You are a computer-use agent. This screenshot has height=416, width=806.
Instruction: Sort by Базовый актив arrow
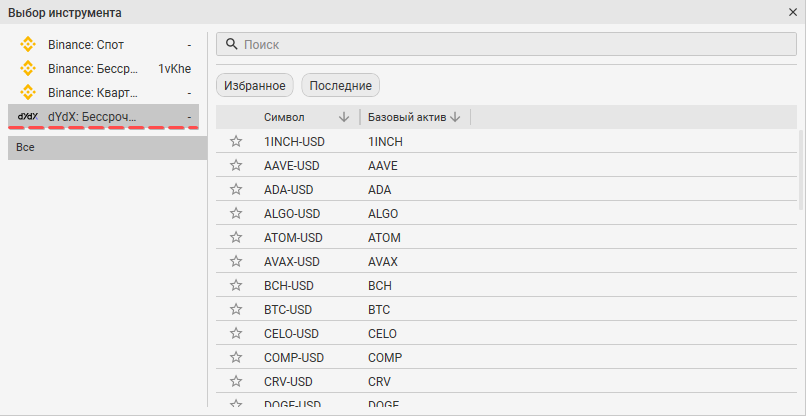tap(455, 117)
